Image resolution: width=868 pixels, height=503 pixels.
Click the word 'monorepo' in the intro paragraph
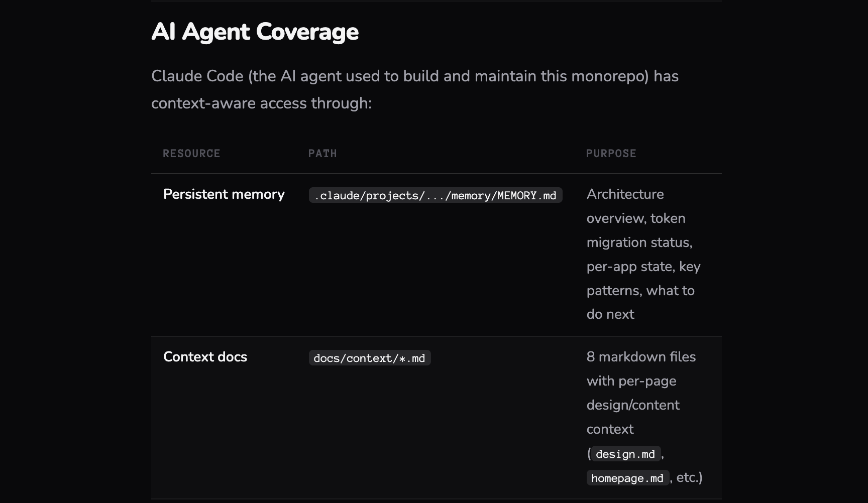coord(610,76)
